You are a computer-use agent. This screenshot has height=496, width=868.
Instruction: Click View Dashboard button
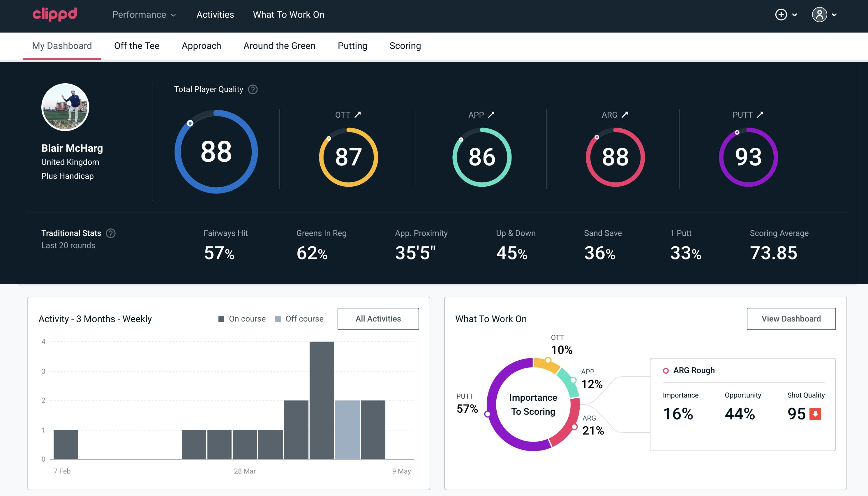[790, 319]
